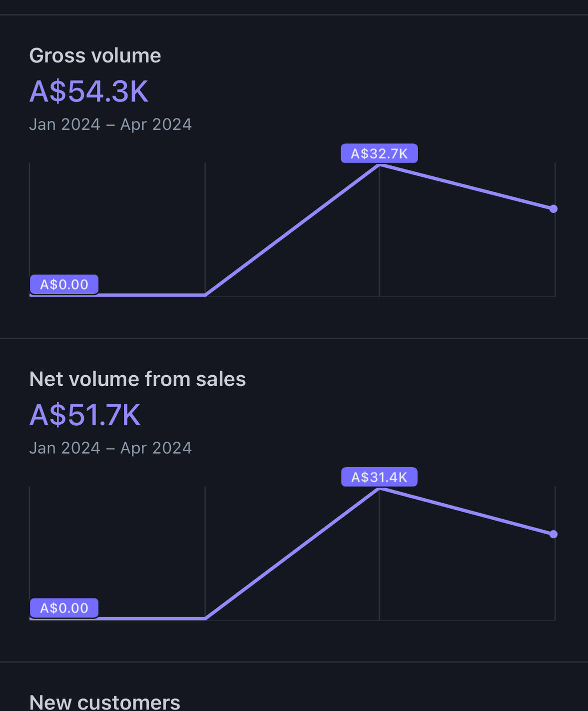
Task: Open the New customers section heading
Action: (x=104, y=702)
